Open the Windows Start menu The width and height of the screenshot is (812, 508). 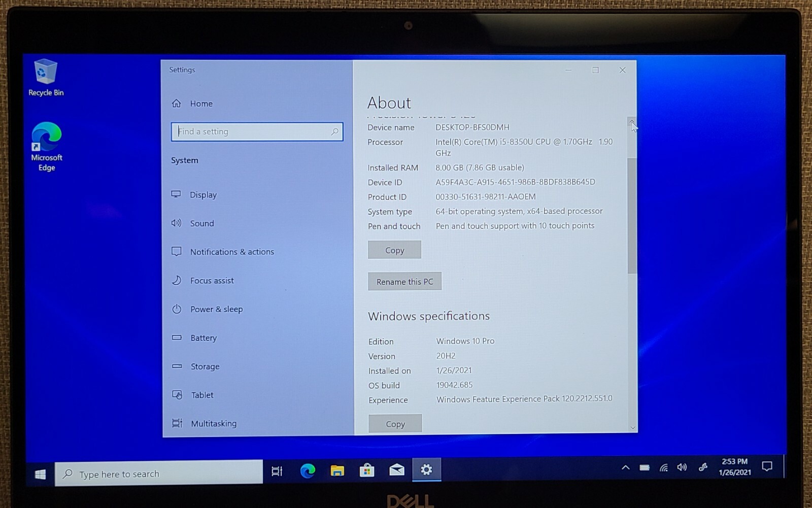point(40,474)
